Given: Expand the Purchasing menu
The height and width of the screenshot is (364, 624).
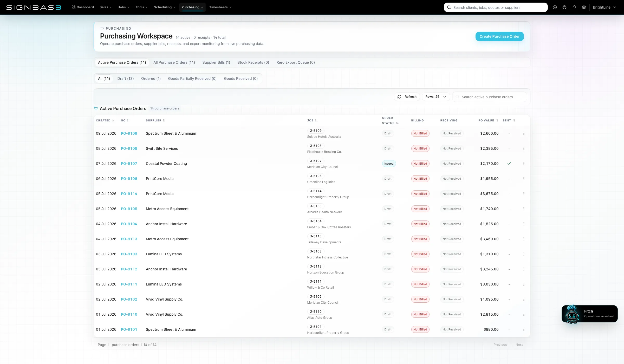Looking at the screenshot, I should tap(192, 7).
